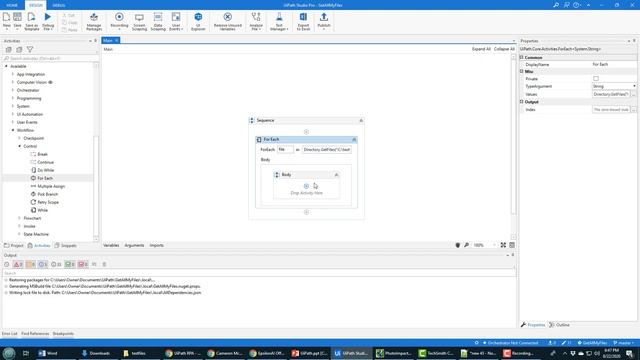Click Expand All icon in Activities panel
Viewport: 640px width, 360px height.
click(x=9, y=49)
